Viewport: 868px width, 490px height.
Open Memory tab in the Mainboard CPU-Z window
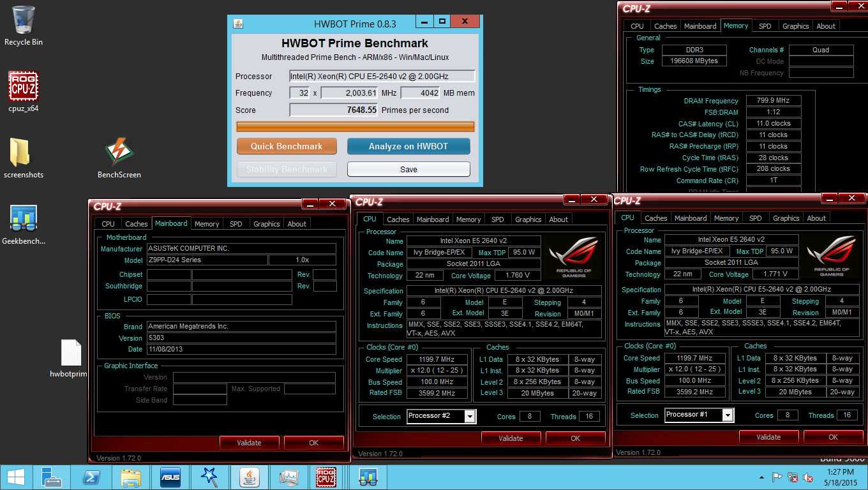[207, 224]
